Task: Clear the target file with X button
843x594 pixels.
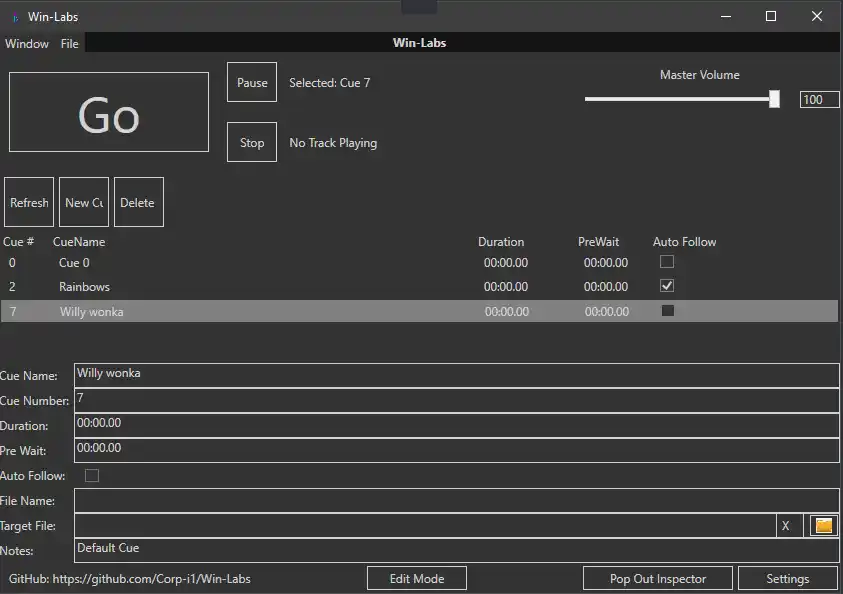Action: (x=786, y=526)
